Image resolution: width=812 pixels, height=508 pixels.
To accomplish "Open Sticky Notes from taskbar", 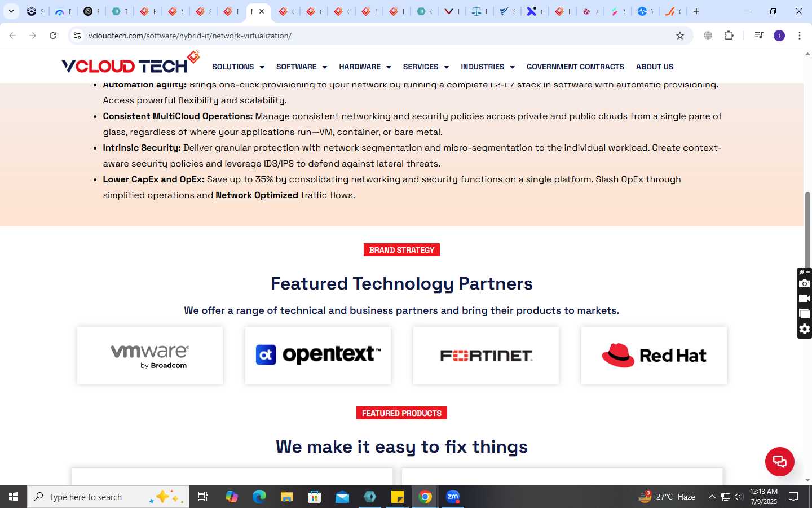I will 398,497.
